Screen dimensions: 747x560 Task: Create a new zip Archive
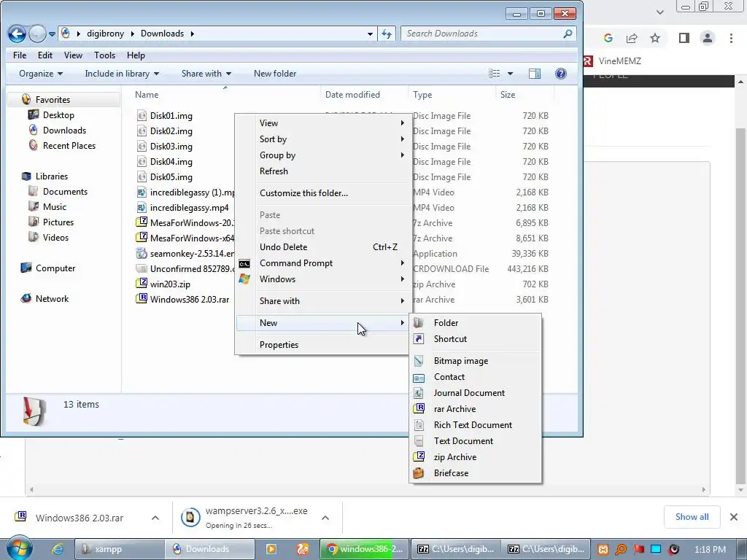click(x=476, y=457)
